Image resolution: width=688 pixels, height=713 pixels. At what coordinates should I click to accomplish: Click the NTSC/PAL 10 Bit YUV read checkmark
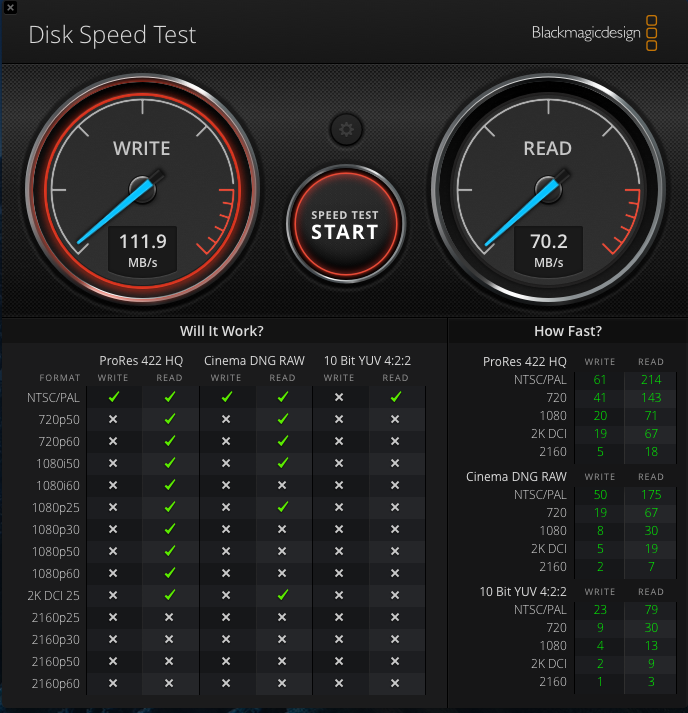396,397
